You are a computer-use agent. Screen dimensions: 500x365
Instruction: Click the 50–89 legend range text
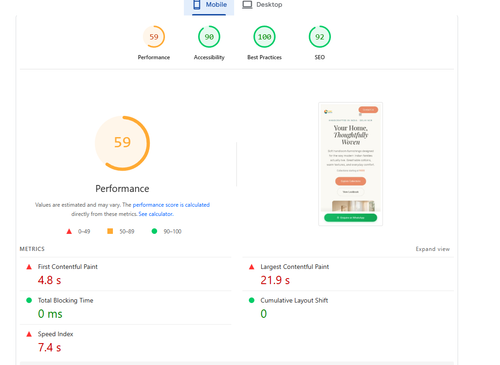127,231
